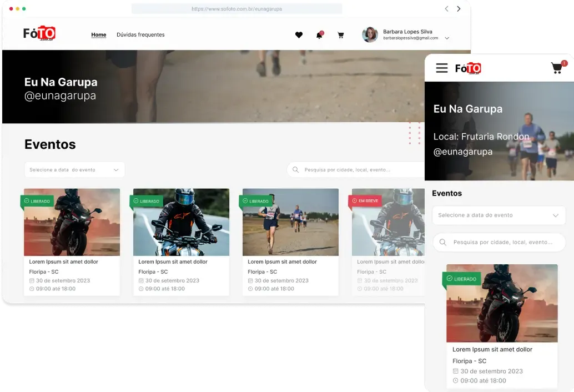This screenshot has width=574, height=392.
Task: Open notifications via the bell icon
Action: point(319,34)
